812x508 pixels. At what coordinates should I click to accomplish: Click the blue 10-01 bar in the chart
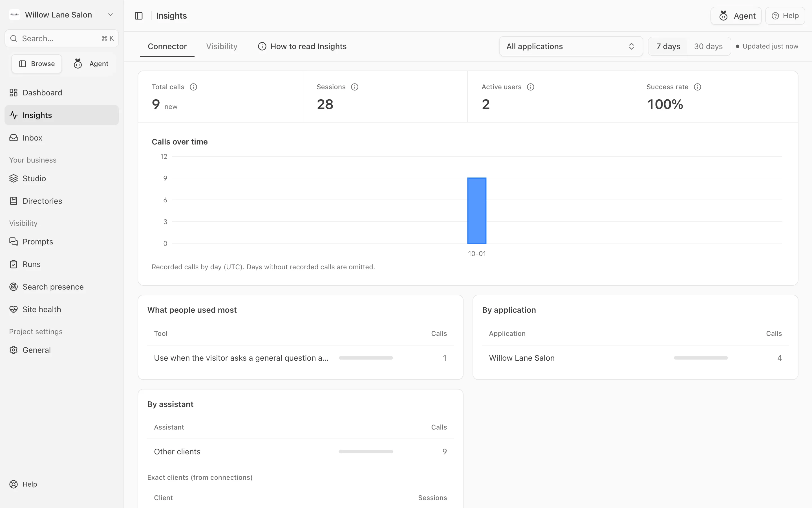click(x=477, y=211)
